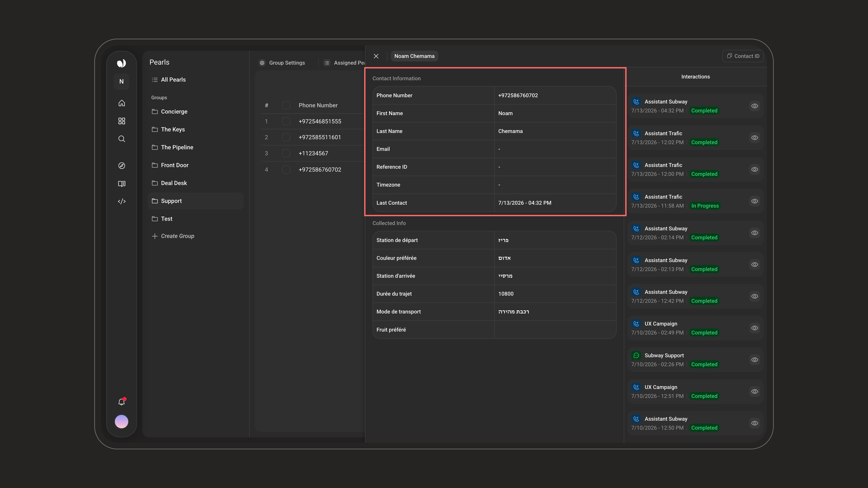
Task: Open The Keys group
Action: pyautogui.click(x=195, y=129)
